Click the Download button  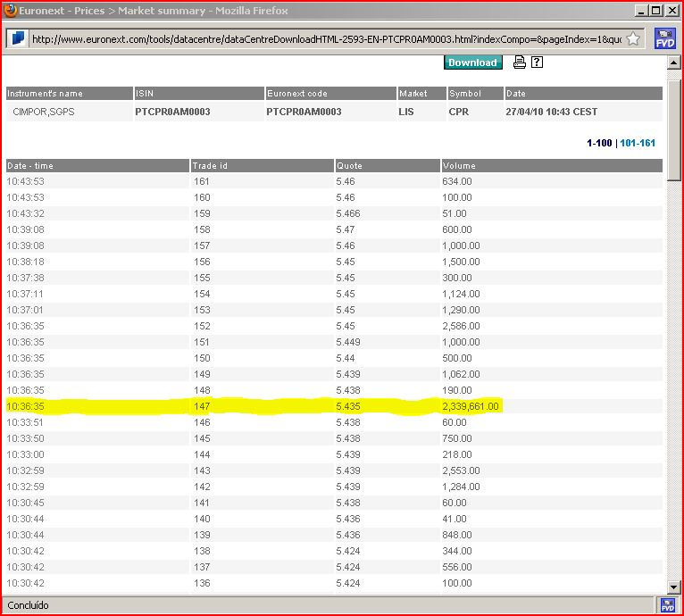pos(473,62)
